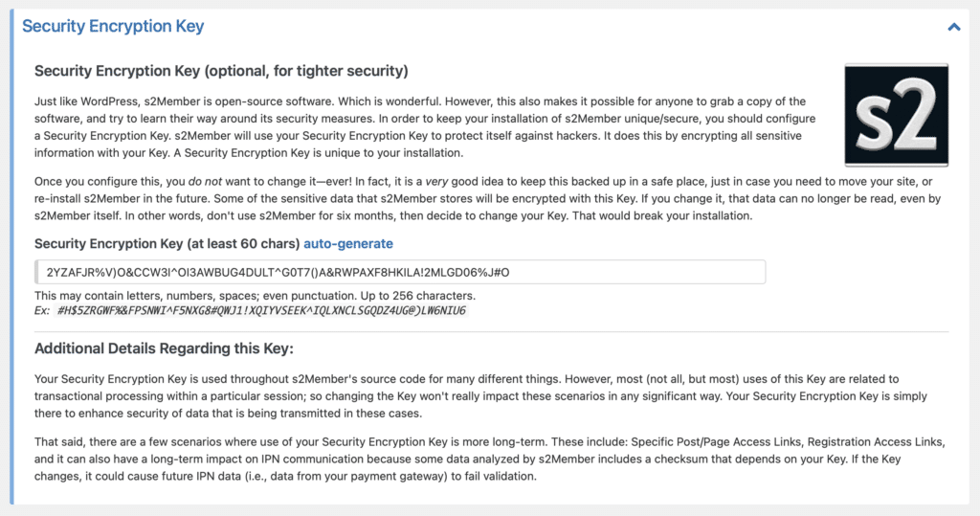The width and height of the screenshot is (980, 516).
Task: Click the paragraph starting 'Just like WordPress'
Action: pos(425,127)
